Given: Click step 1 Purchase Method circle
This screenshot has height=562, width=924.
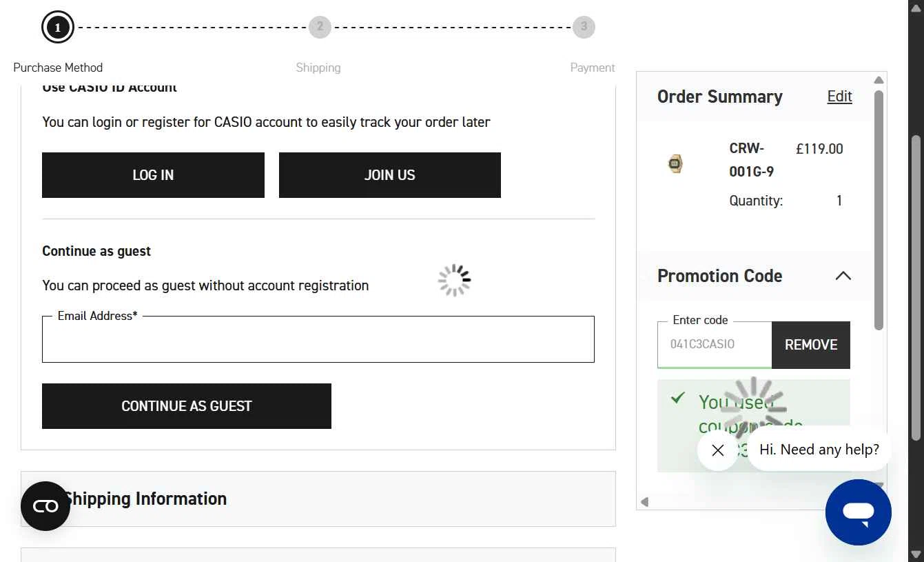Looking at the screenshot, I should 58,28.
